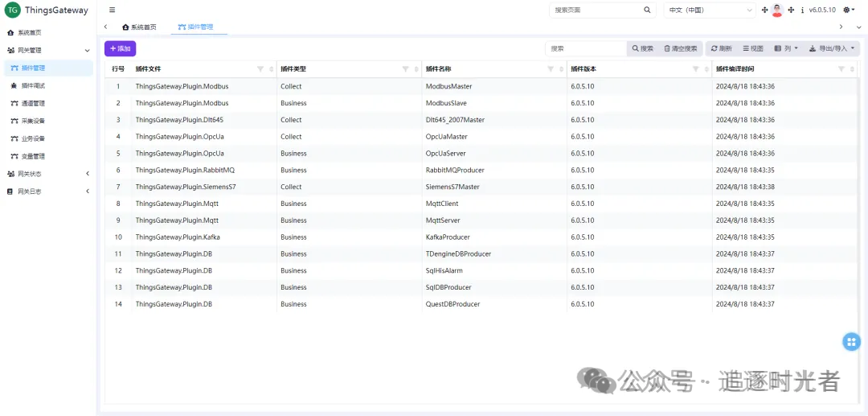Viewport: 868px width, 416px height.
Task: Click the move icon left of the avatar
Action: pyautogui.click(x=765, y=10)
